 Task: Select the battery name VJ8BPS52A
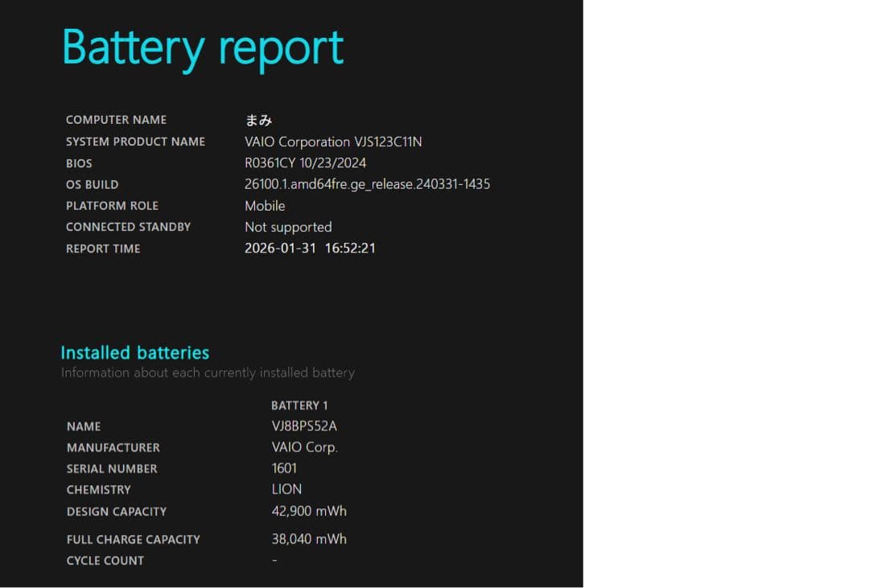point(304,426)
